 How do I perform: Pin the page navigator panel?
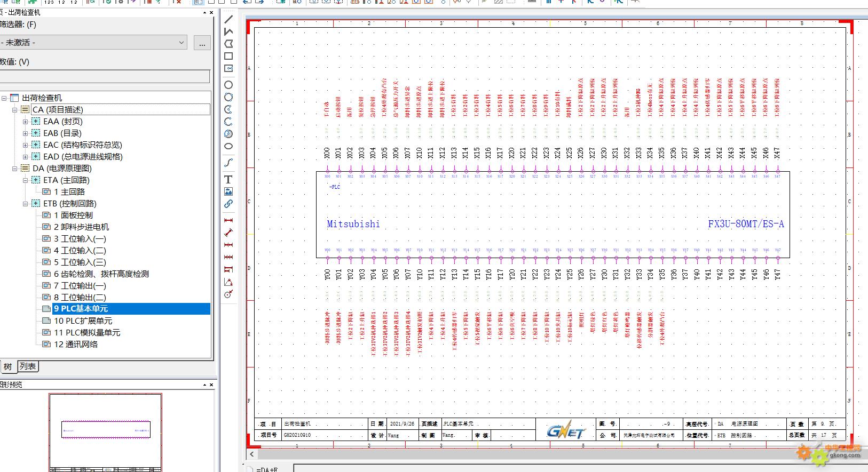[x=205, y=12]
